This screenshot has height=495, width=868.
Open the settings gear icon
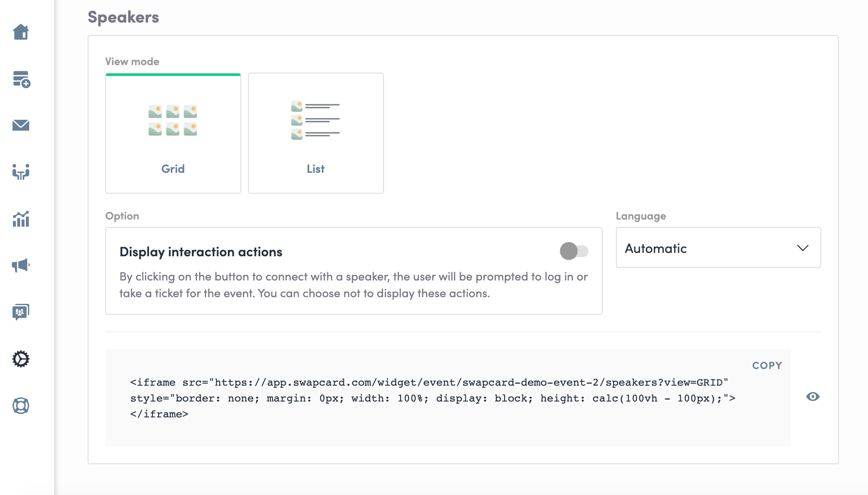coord(21,359)
